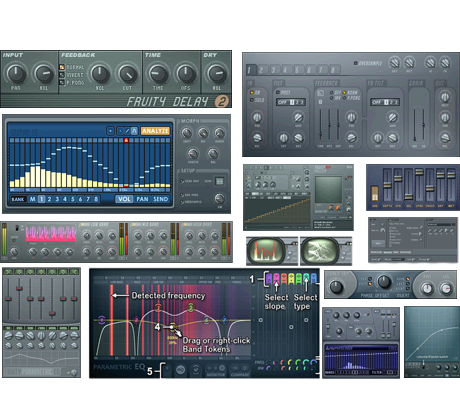
Task: Click the first MORPH section knob
Action: [187, 133]
